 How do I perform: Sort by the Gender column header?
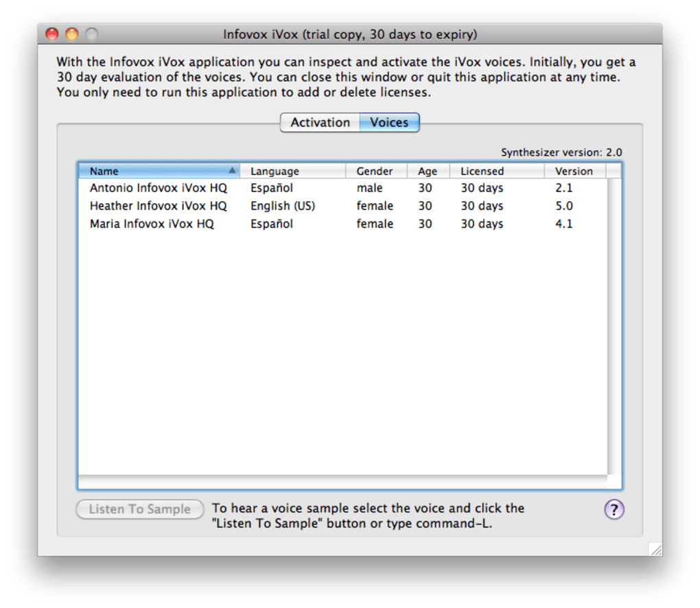[376, 171]
